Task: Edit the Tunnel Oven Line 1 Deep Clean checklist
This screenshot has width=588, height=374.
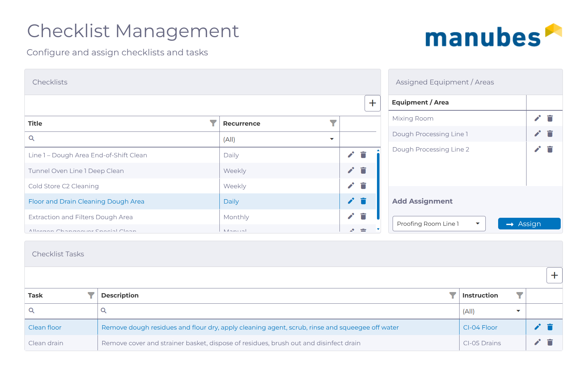Action: pos(351,170)
